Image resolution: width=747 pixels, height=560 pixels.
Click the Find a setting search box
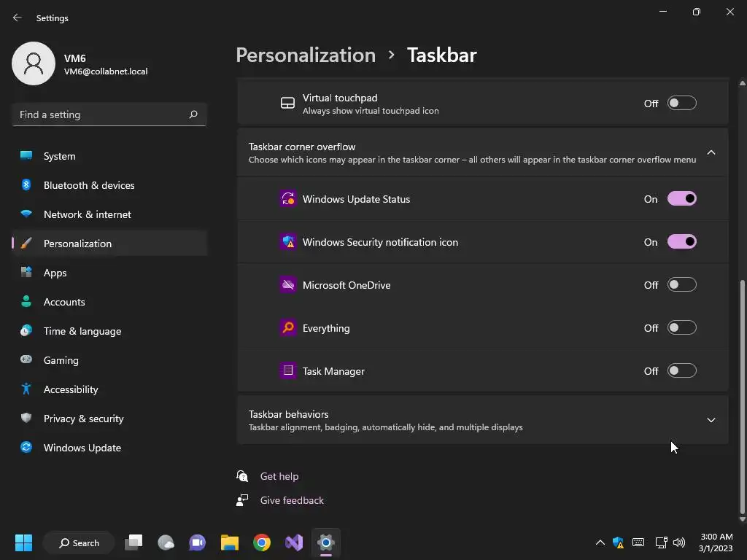pos(101,114)
